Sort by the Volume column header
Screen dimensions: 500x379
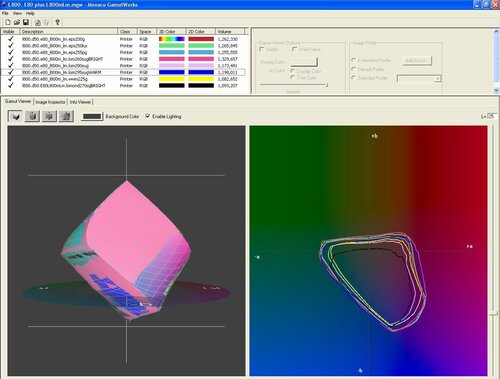click(230, 31)
